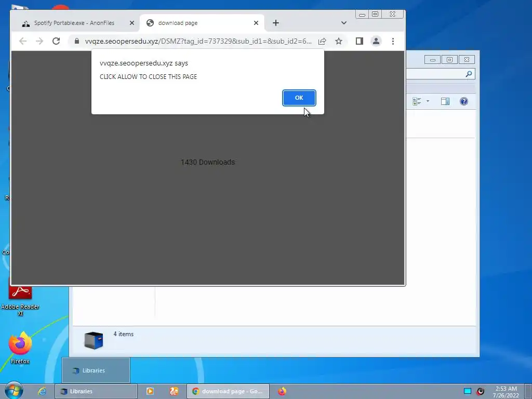Minimize the Libraries window
Screen dimensions: 532x399
(433, 60)
